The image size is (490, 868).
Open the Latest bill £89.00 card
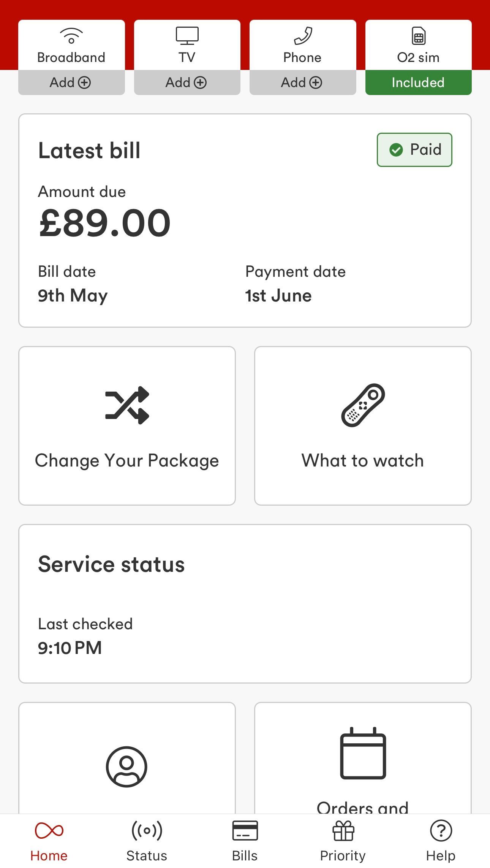coord(245,221)
